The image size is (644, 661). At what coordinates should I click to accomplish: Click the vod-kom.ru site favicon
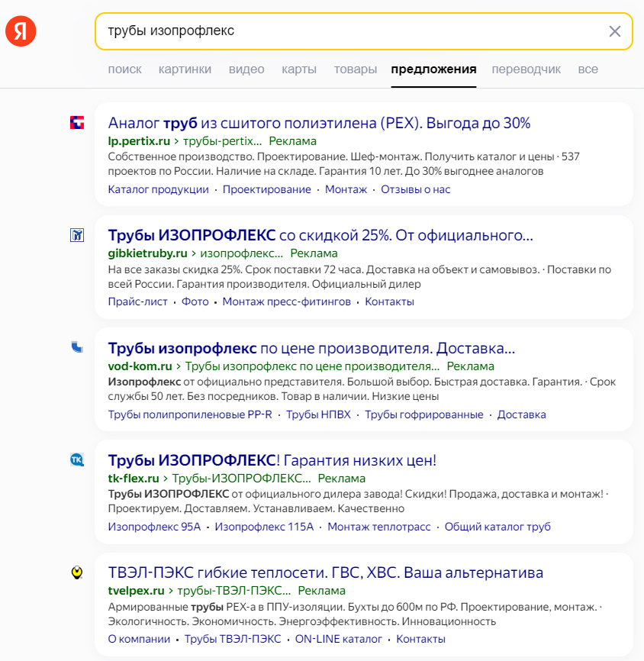tap(77, 347)
